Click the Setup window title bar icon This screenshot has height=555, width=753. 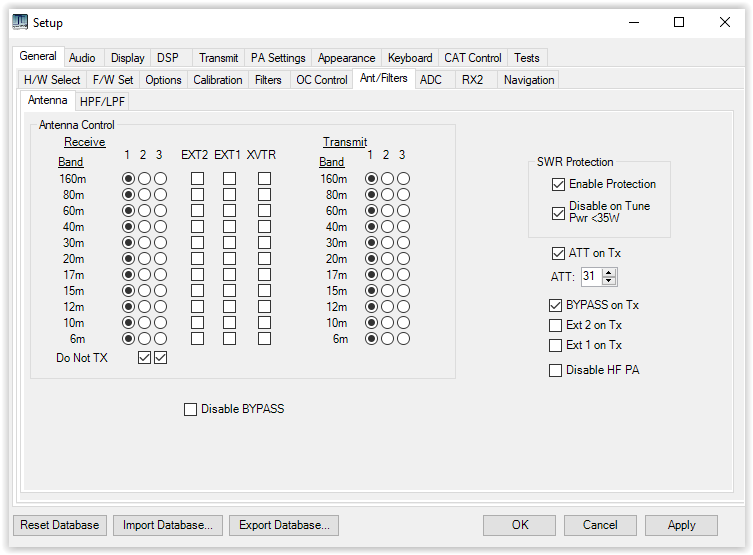coord(20,22)
